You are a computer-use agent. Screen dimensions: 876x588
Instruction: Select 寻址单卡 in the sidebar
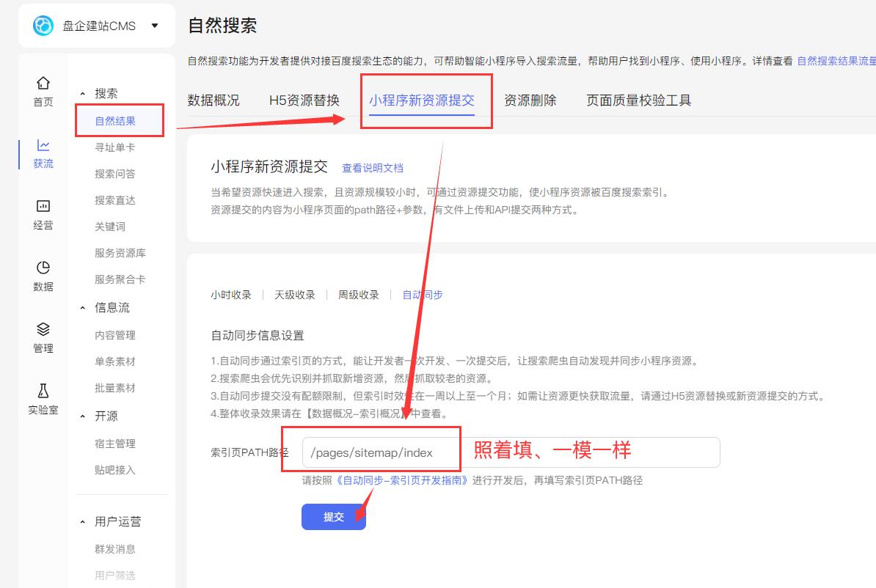115,147
